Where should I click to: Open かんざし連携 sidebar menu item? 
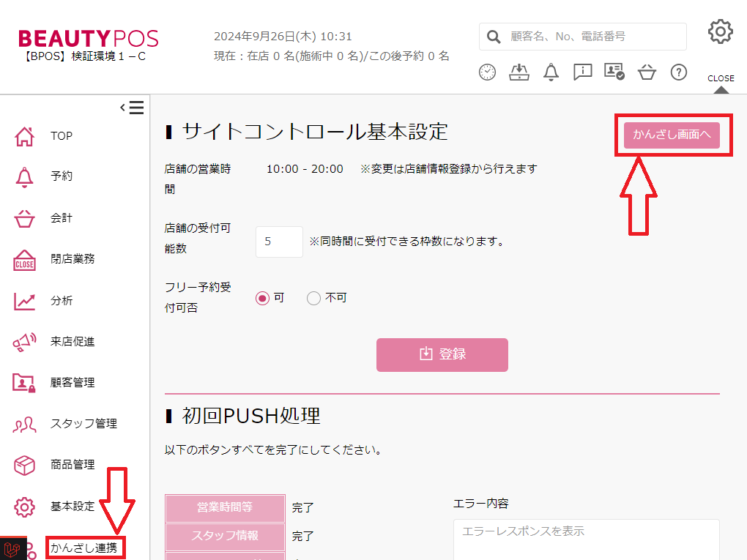point(83,548)
